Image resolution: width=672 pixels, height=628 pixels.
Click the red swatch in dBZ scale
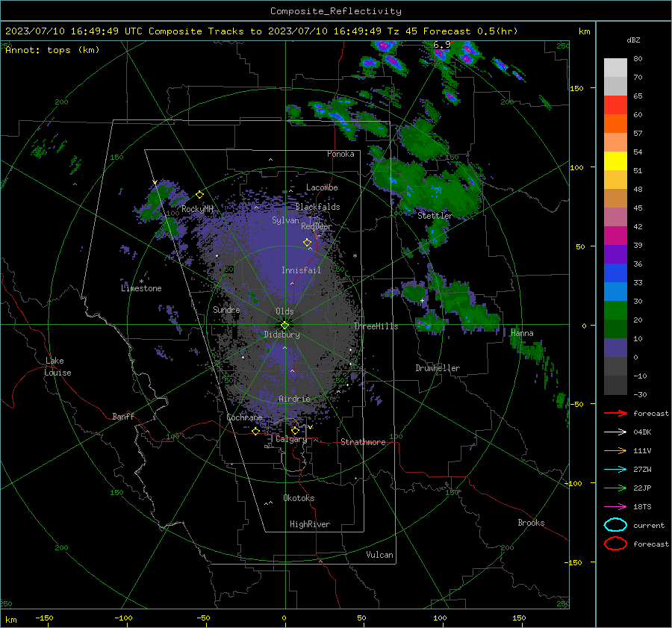click(x=615, y=105)
